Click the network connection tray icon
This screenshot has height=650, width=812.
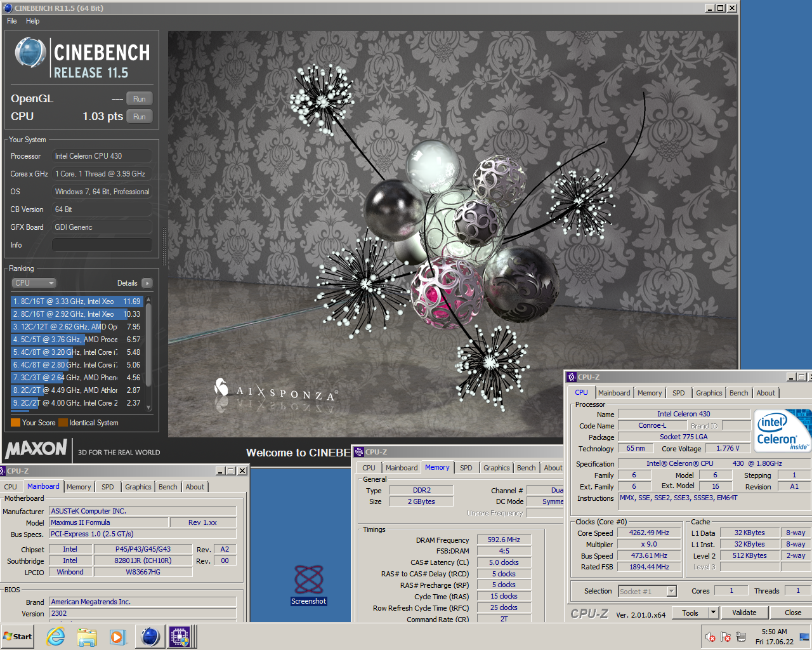740,637
